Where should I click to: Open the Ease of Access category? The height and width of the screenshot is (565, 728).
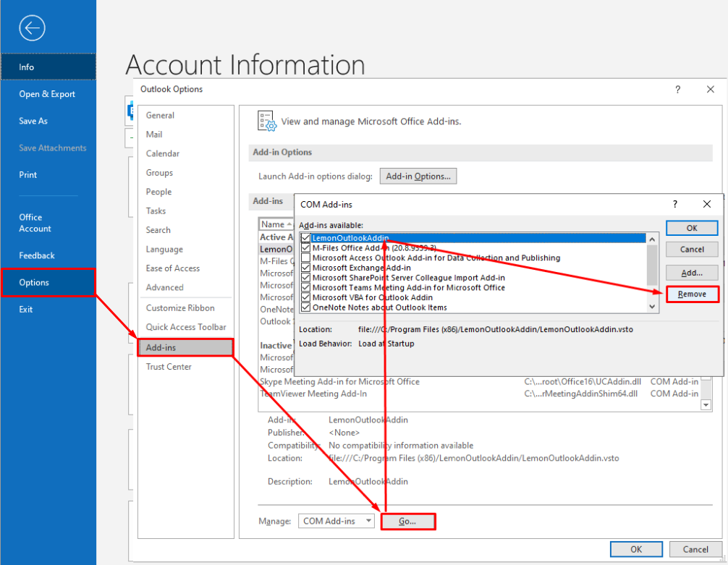tap(186, 268)
